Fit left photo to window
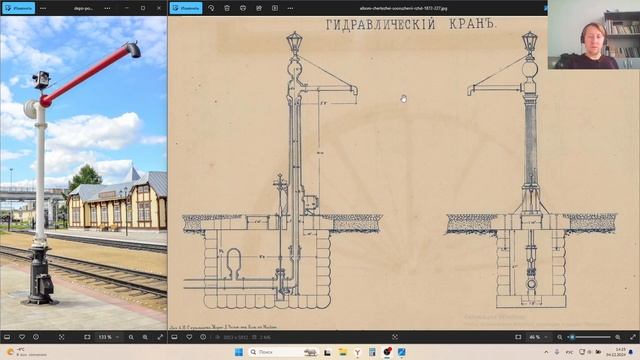This screenshot has width=640, height=360. click(x=87, y=337)
